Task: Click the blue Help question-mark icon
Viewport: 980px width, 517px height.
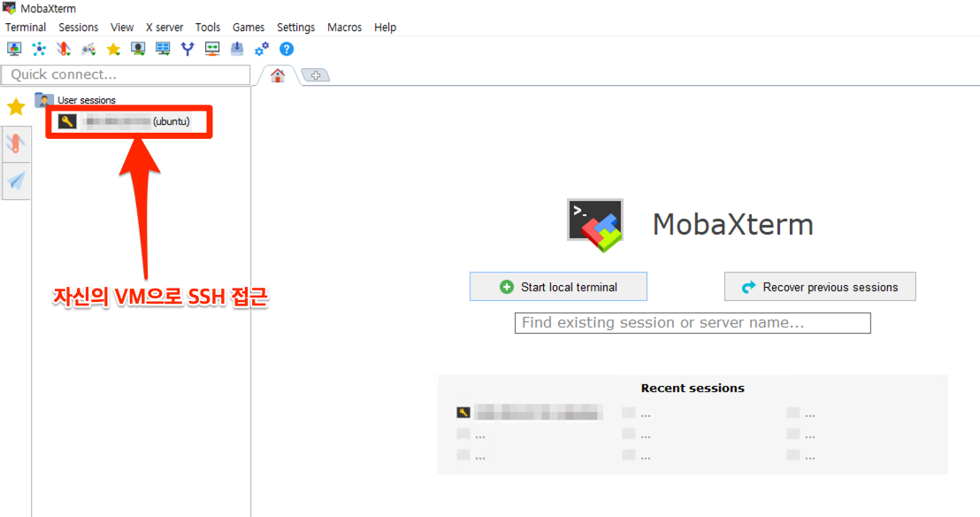Action: click(x=287, y=49)
